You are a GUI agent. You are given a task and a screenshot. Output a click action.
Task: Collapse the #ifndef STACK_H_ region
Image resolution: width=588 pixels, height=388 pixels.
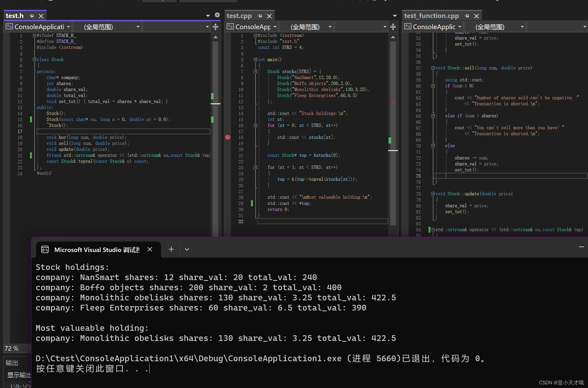34,36
